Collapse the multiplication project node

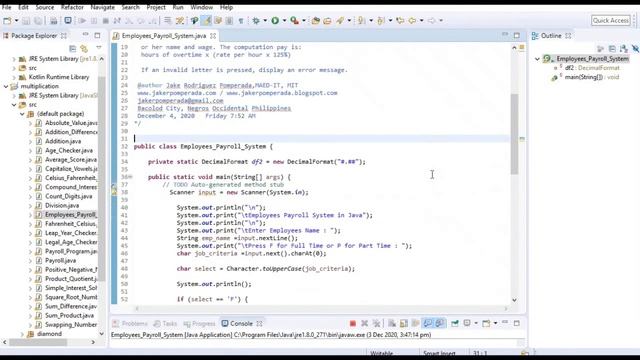(x=6, y=86)
